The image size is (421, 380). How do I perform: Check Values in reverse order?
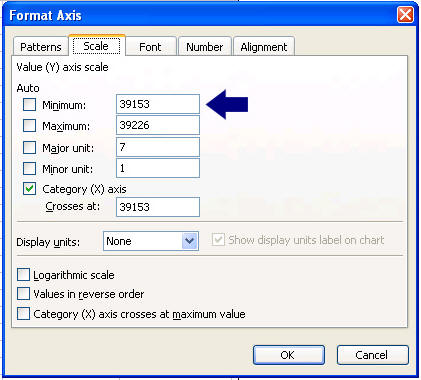[x=23, y=294]
